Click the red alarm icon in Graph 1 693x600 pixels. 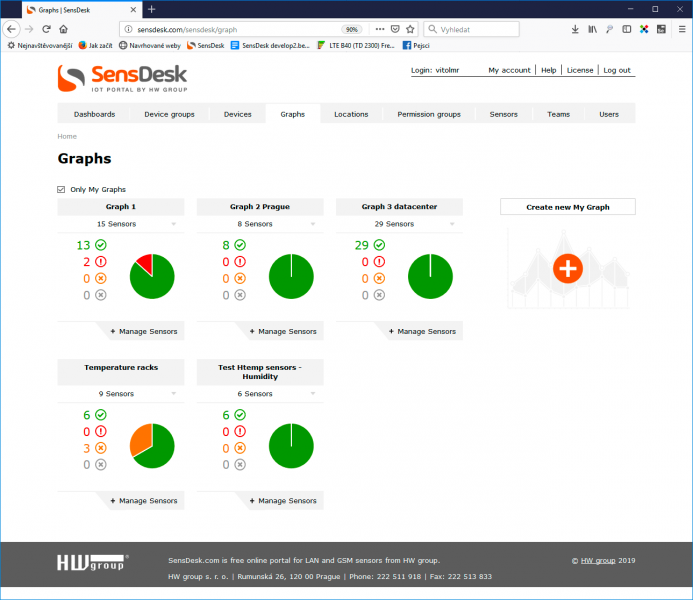click(x=101, y=262)
